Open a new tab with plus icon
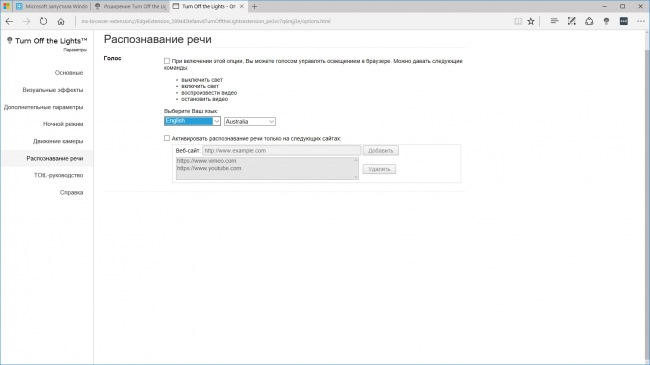Viewport: 650px width, 365px height. (x=255, y=6)
